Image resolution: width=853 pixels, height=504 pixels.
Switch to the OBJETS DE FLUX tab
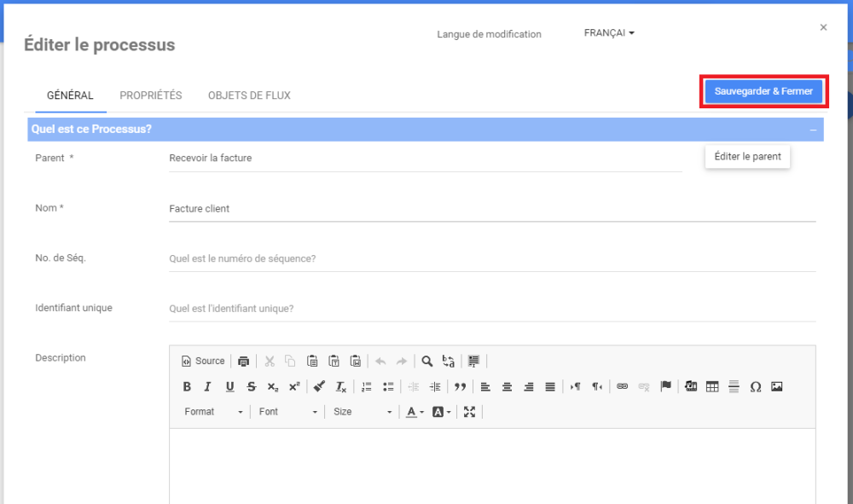tap(249, 96)
